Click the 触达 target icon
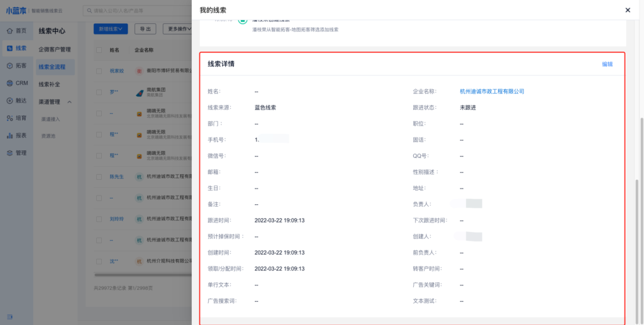Image resolution: width=644 pixels, height=325 pixels. click(9, 101)
